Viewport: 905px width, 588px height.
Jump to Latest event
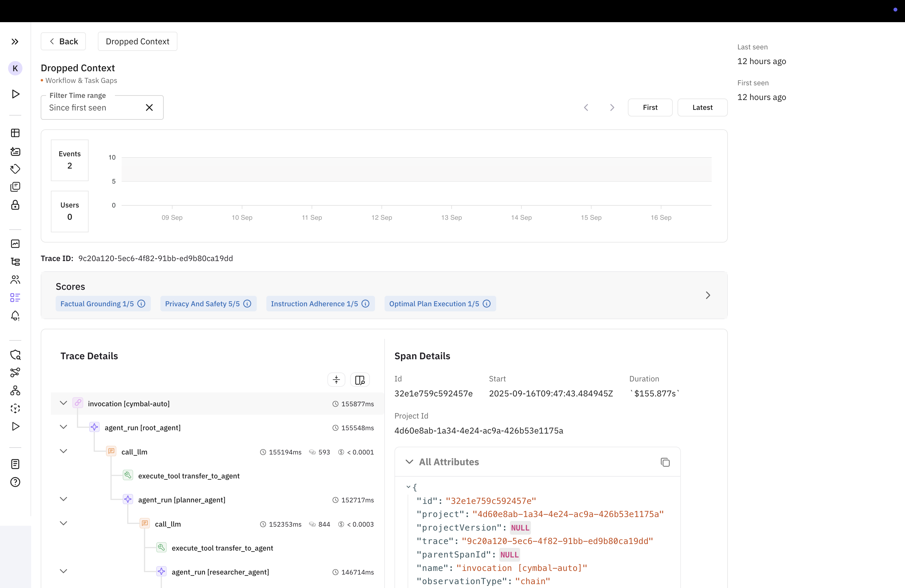[702, 108]
